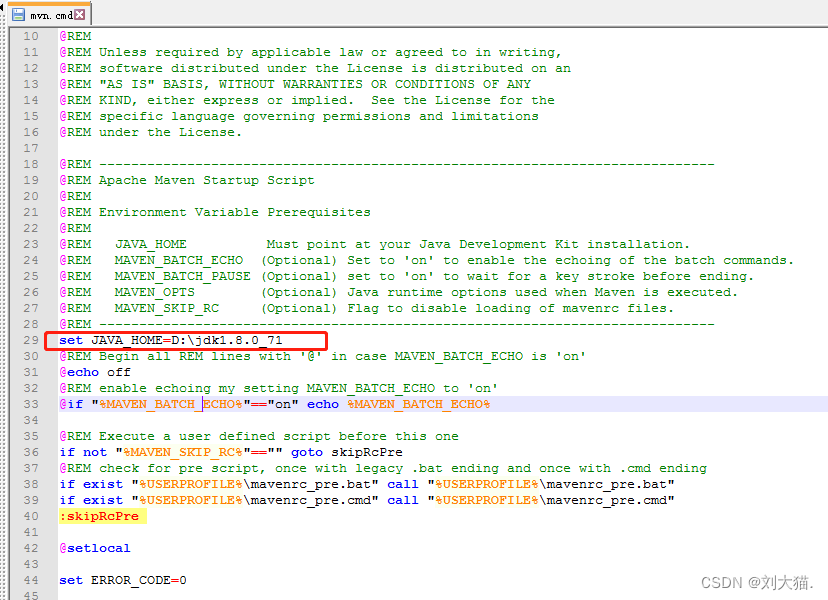Click 'MAVEN_BATCH_ECHO' on line 24

point(179,260)
